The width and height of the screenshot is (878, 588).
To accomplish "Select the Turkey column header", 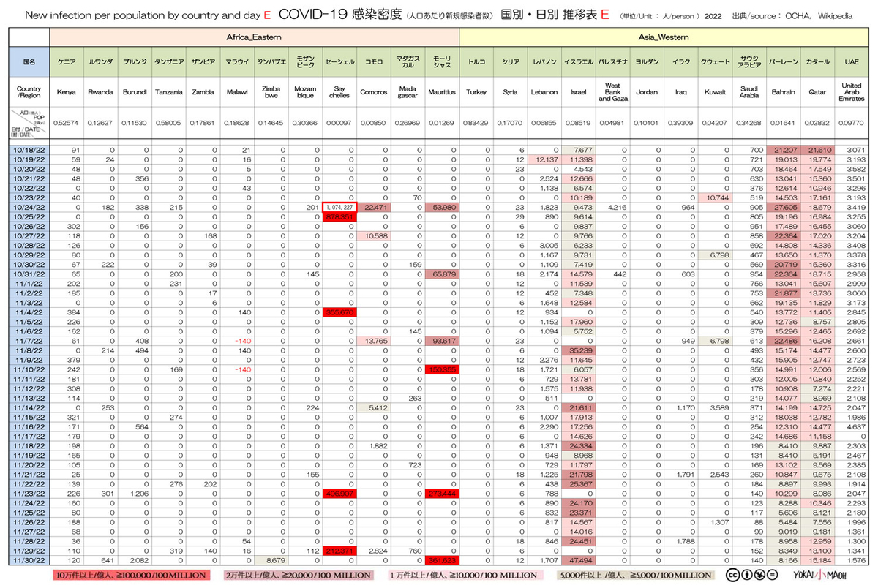I will click(x=476, y=92).
